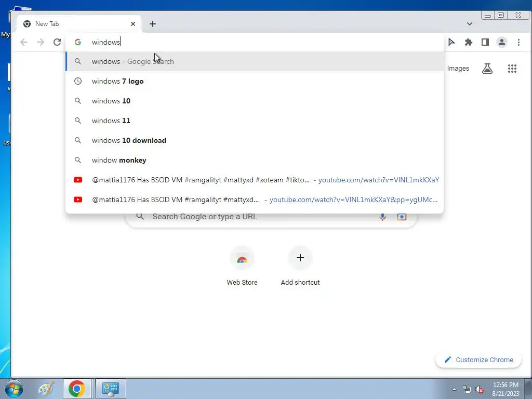The image size is (532, 399).
Task: Select 'windows - Google Search' suggestion
Action: tap(255, 61)
